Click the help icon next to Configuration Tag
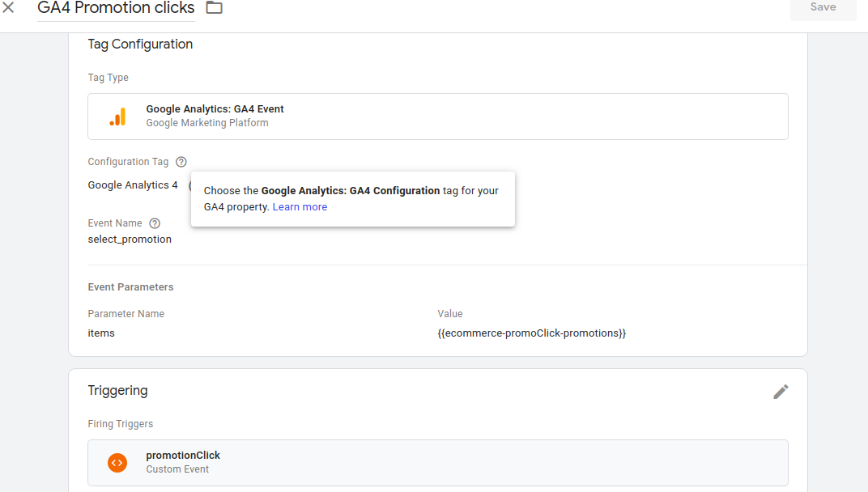The height and width of the screenshot is (492, 868). 181,162
